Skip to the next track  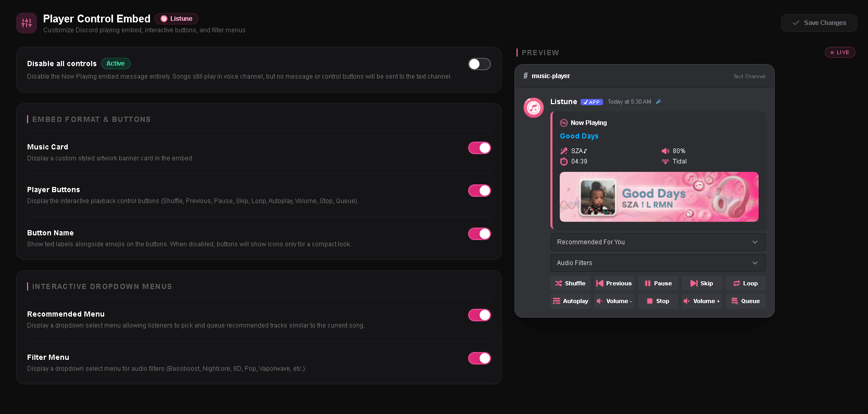point(701,283)
